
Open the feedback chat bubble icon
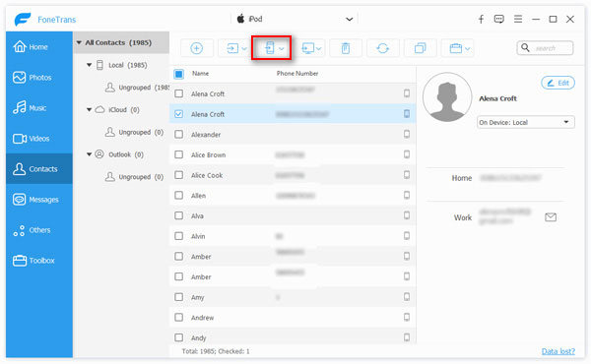click(x=499, y=20)
